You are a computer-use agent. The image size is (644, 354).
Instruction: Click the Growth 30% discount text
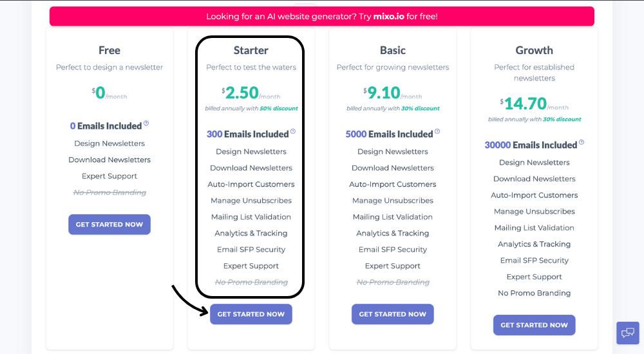click(x=562, y=119)
